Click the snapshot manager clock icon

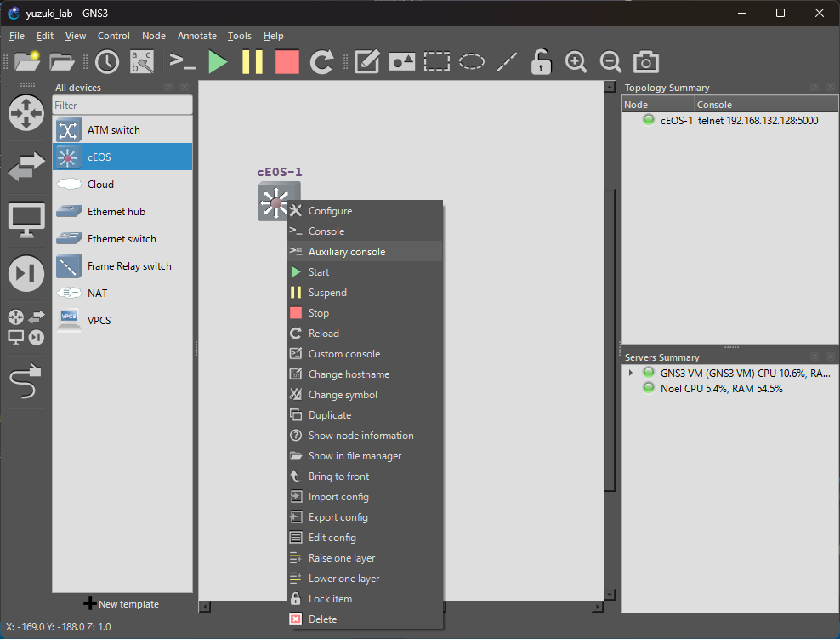click(x=107, y=61)
